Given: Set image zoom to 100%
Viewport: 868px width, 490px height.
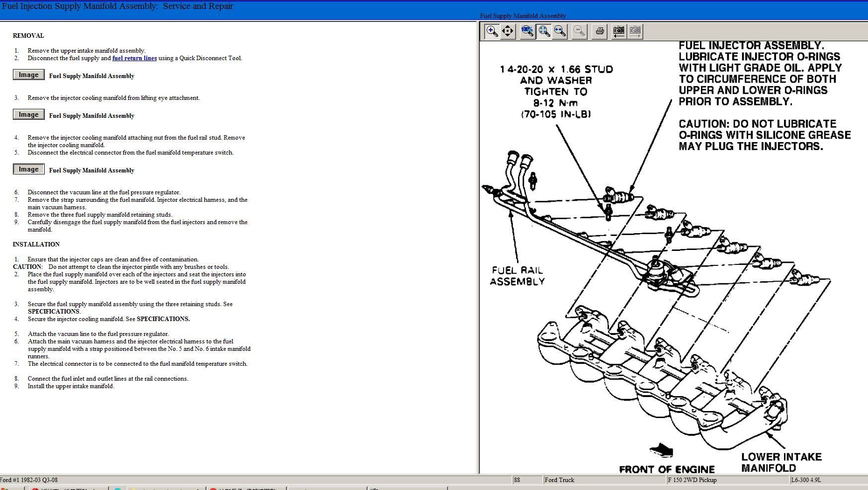Looking at the screenshot, I should 527,31.
